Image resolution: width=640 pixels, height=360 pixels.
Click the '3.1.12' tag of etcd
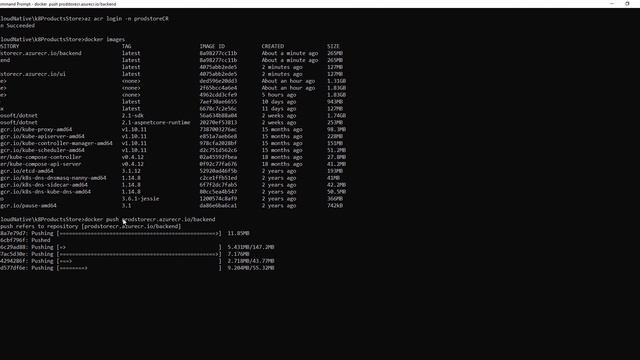pos(131,171)
